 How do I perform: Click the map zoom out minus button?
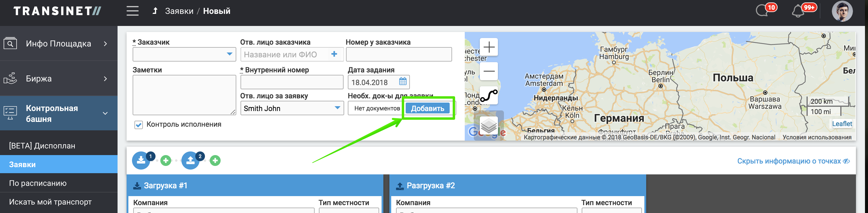pos(489,71)
